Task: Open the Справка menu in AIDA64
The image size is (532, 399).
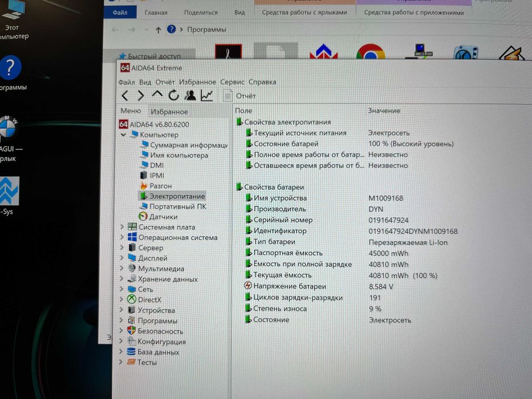Action: 262,82
